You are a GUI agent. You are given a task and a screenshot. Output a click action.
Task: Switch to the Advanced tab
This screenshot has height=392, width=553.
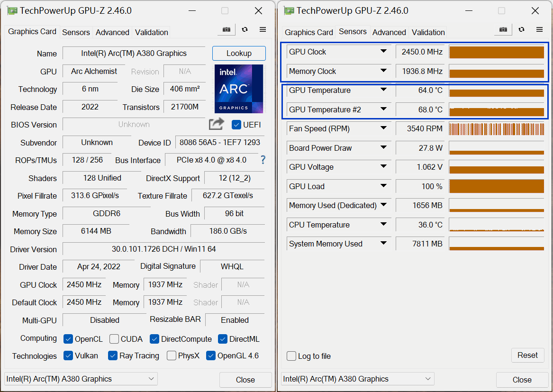tap(112, 32)
